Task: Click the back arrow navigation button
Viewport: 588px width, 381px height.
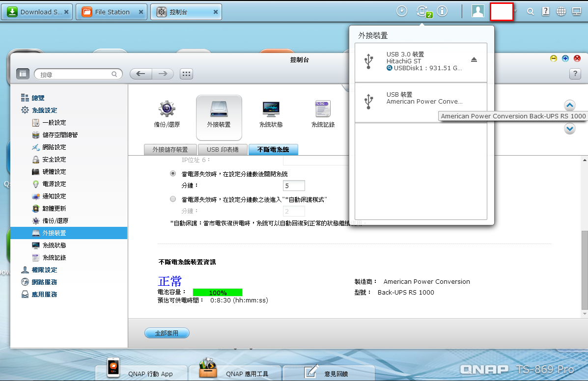Action: coord(140,74)
